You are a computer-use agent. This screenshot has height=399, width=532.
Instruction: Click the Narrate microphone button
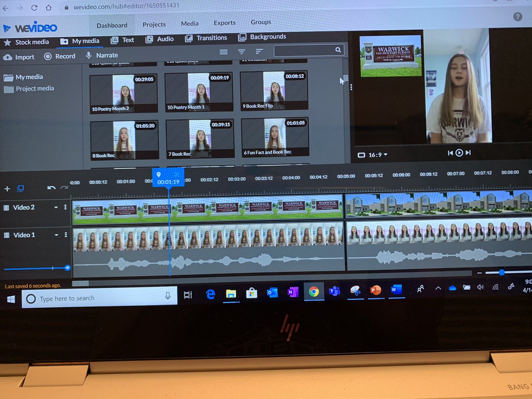102,55
